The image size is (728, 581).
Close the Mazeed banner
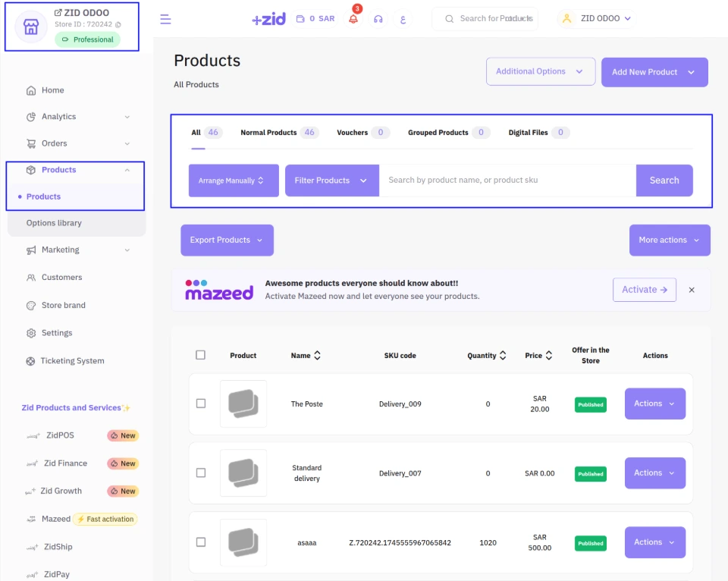692,290
